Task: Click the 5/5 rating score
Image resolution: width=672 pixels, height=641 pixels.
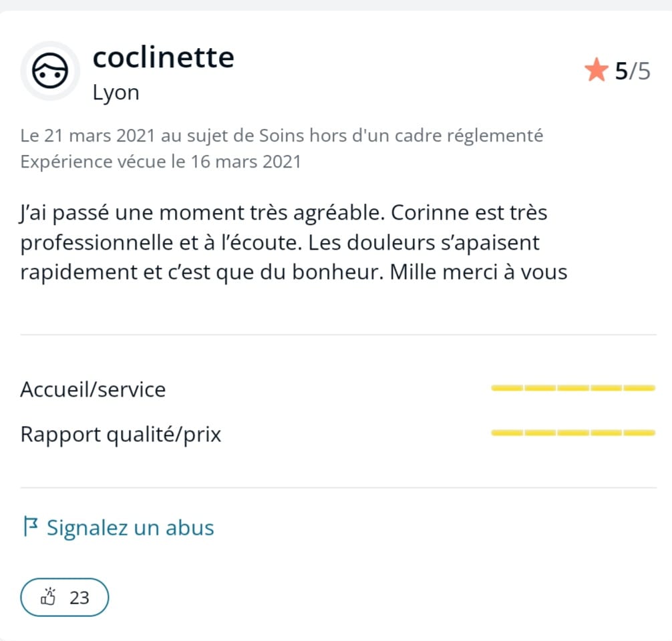Action: [x=633, y=71]
